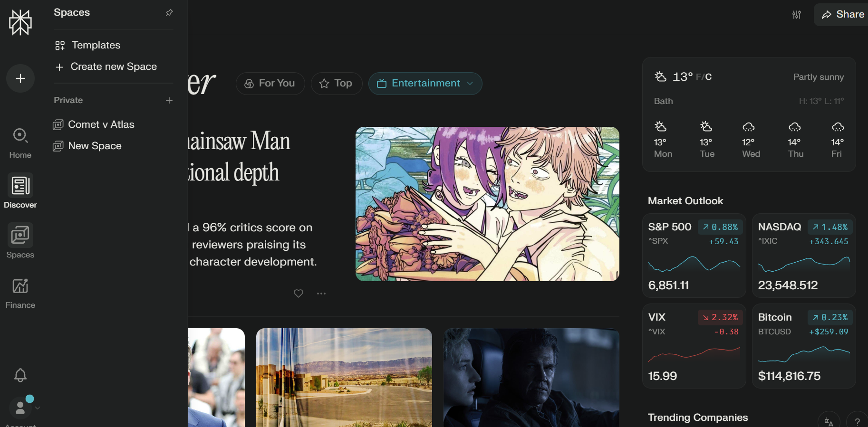Open the dark car scene story thumbnail
The image size is (868, 427).
[531, 378]
